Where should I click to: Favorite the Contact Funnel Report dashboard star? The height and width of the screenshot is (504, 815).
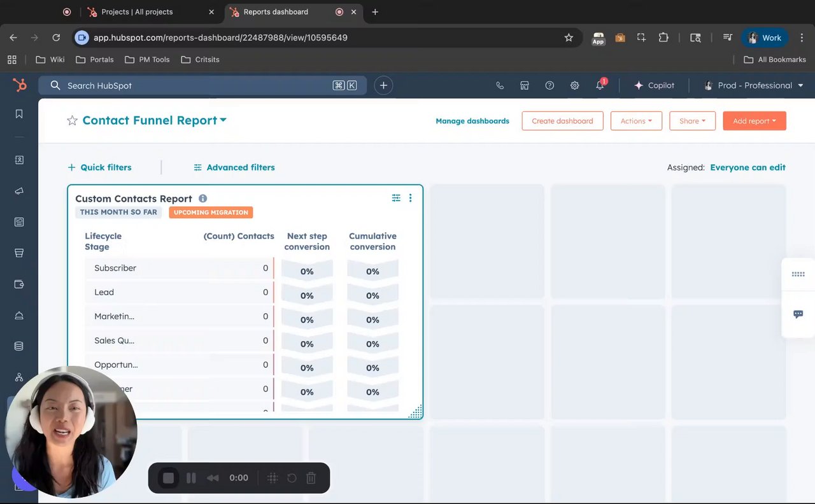pos(73,120)
